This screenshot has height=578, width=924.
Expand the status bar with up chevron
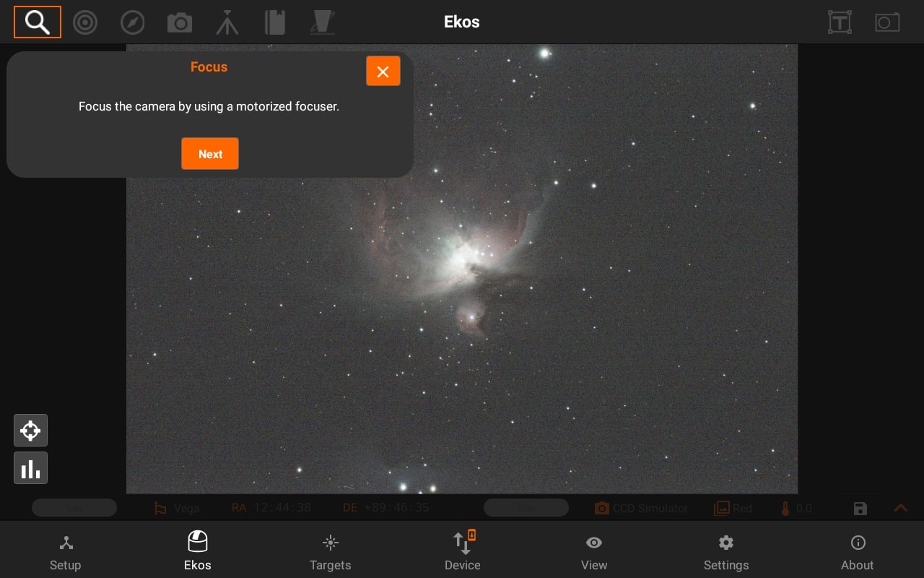(x=901, y=508)
